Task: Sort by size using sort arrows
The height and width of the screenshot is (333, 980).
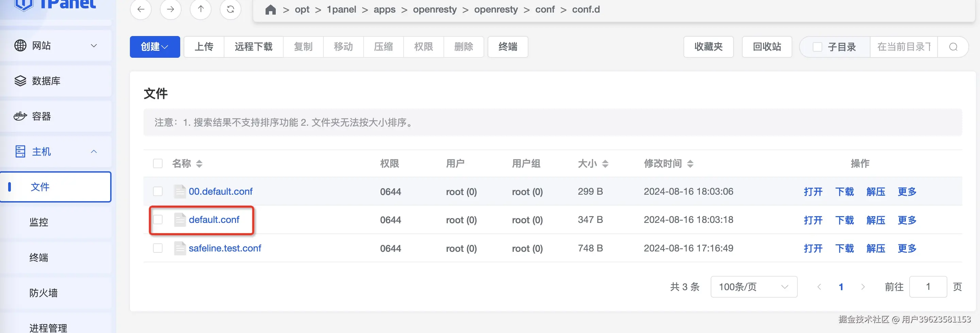Action: 605,164
